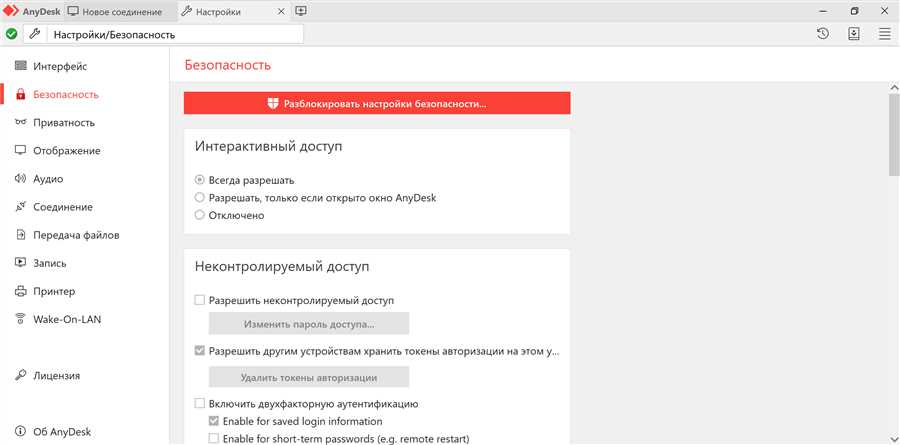900x445 pixels.
Task: Click Удалить токены авторизации button
Action: [x=309, y=377]
